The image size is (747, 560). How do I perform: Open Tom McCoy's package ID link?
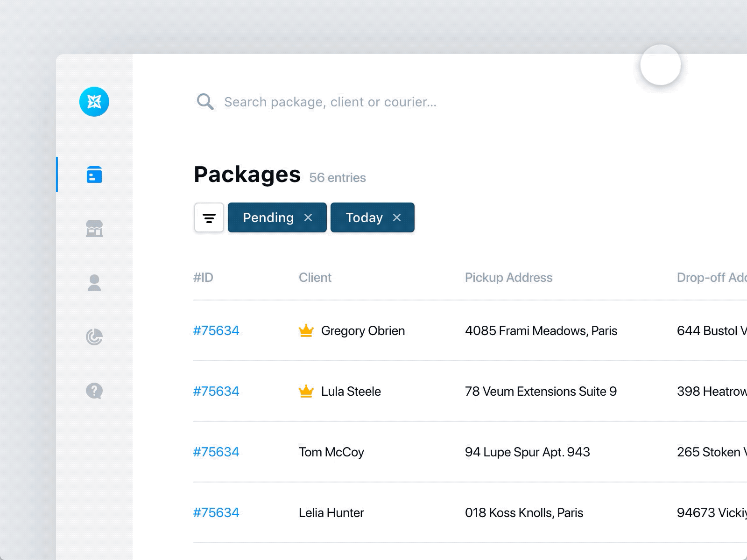point(216,452)
